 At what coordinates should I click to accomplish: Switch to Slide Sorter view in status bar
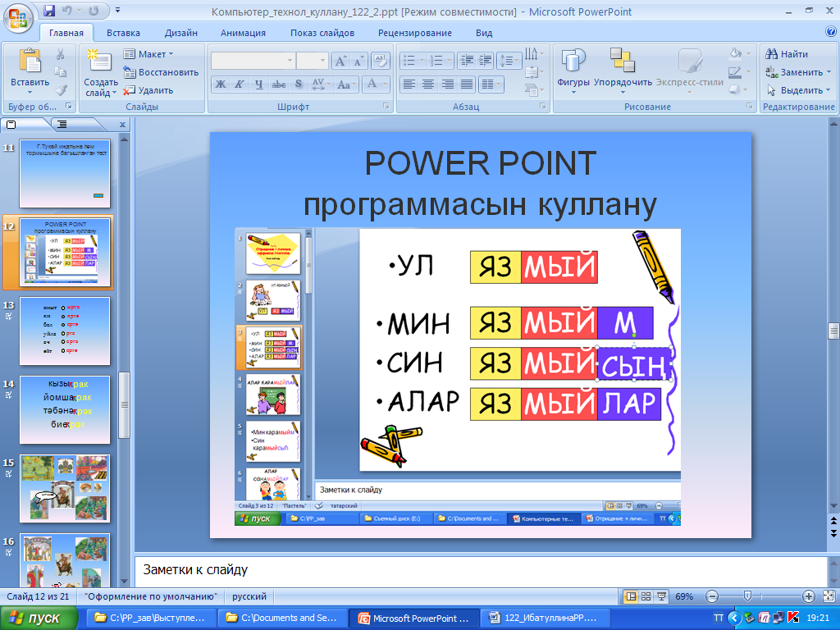tap(646, 596)
